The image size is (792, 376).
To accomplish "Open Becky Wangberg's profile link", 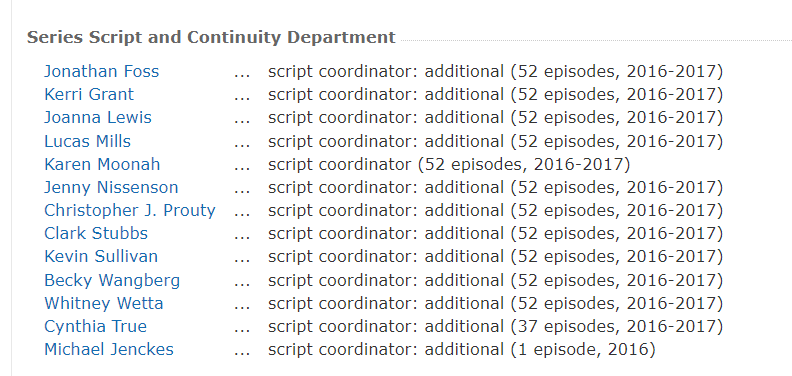I will [x=112, y=280].
